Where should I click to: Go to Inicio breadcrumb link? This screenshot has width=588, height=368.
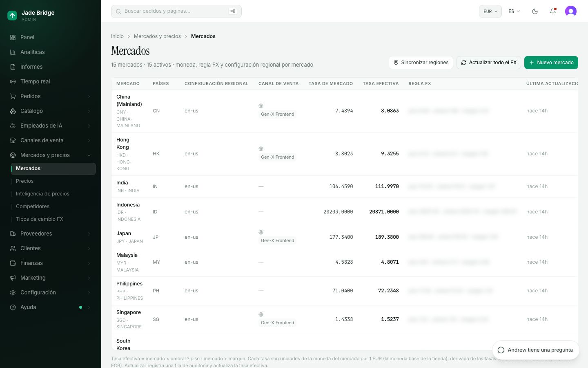coord(117,36)
